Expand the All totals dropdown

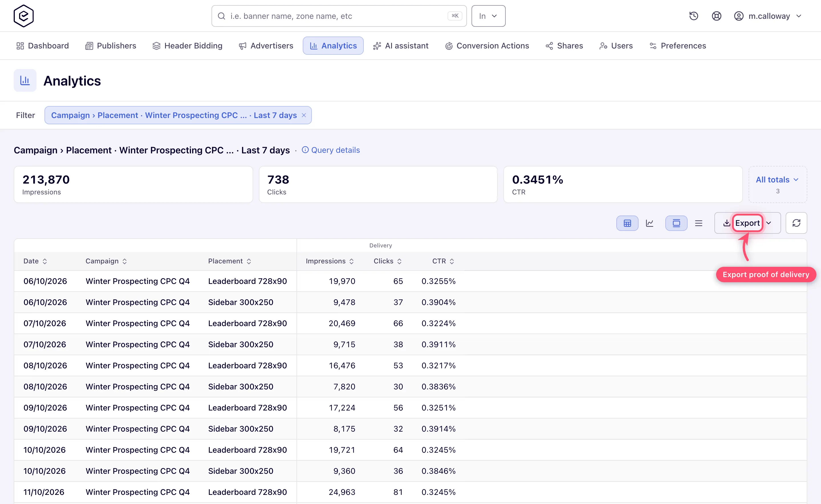pos(777,184)
